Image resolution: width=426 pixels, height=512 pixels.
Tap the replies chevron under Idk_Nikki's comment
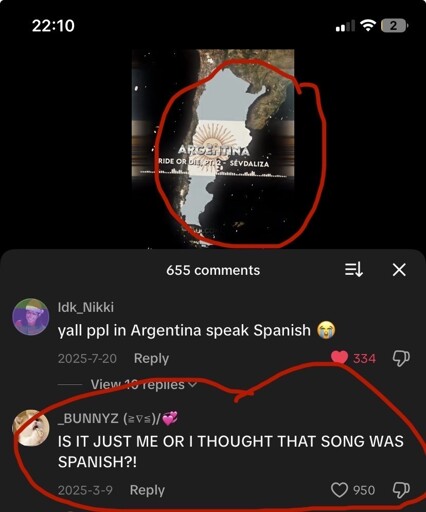[x=192, y=385]
